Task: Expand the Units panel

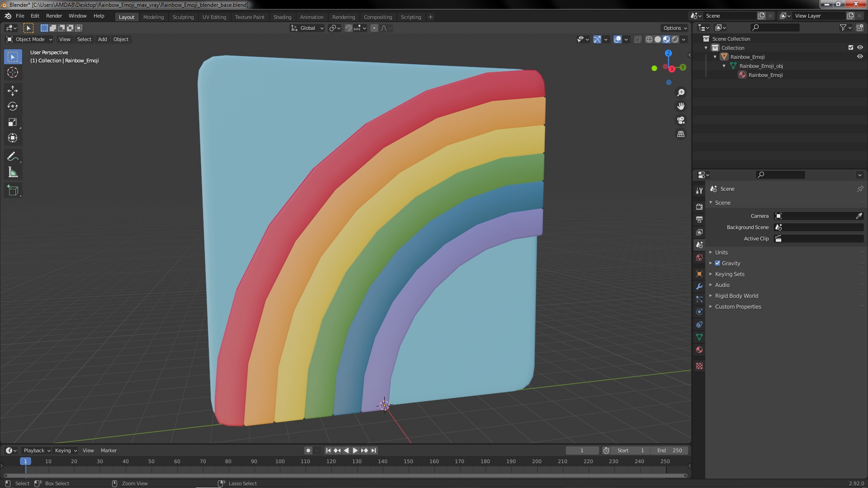Action: 722,252
